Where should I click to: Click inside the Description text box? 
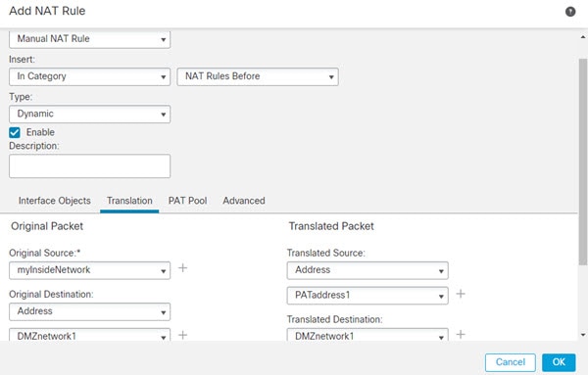click(x=89, y=165)
